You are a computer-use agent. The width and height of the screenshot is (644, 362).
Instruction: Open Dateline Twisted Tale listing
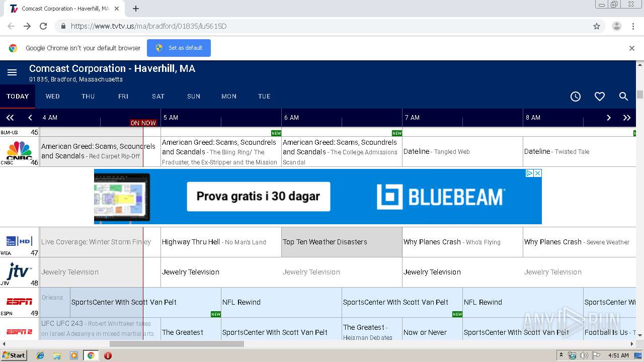tap(580, 151)
